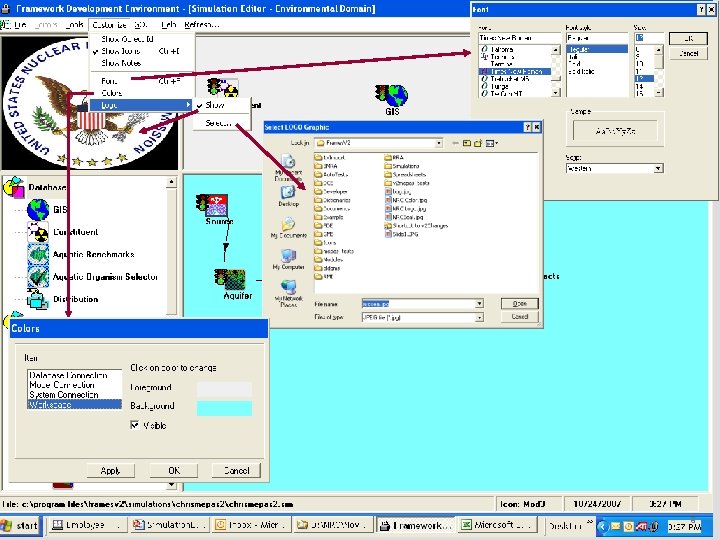This screenshot has width=720, height=540.
Task: Toggle the Show logo checked menu item
Action: click(215, 105)
